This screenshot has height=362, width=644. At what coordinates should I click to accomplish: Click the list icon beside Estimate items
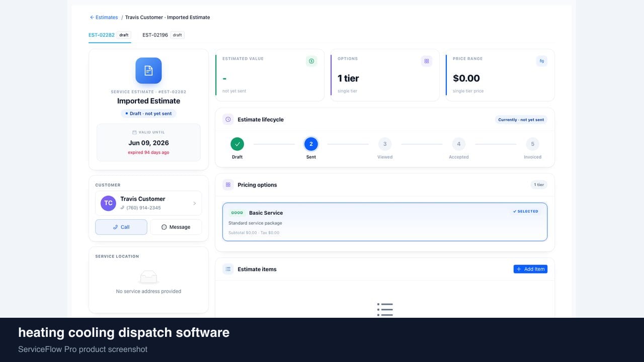click(x=228, y=269)
